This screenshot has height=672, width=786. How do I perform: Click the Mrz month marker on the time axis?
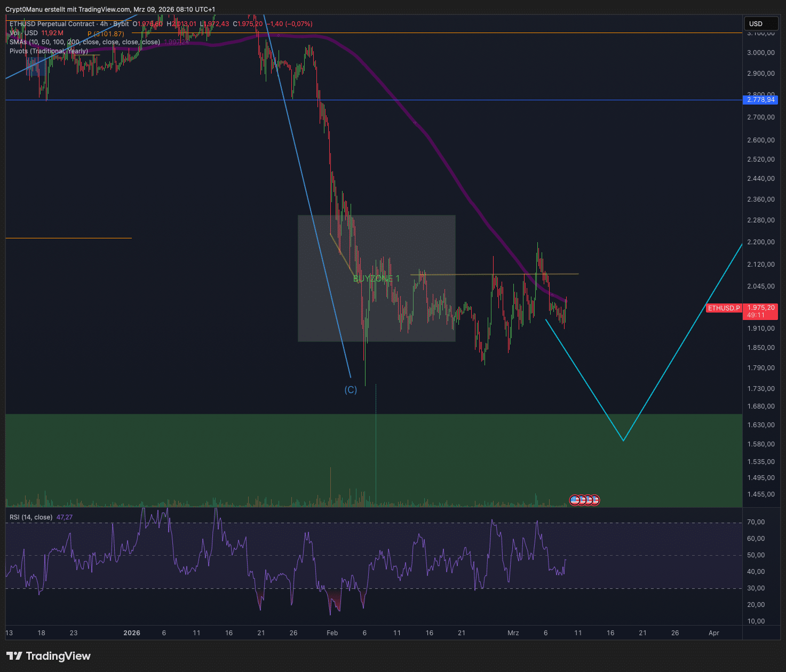[513, 633]
